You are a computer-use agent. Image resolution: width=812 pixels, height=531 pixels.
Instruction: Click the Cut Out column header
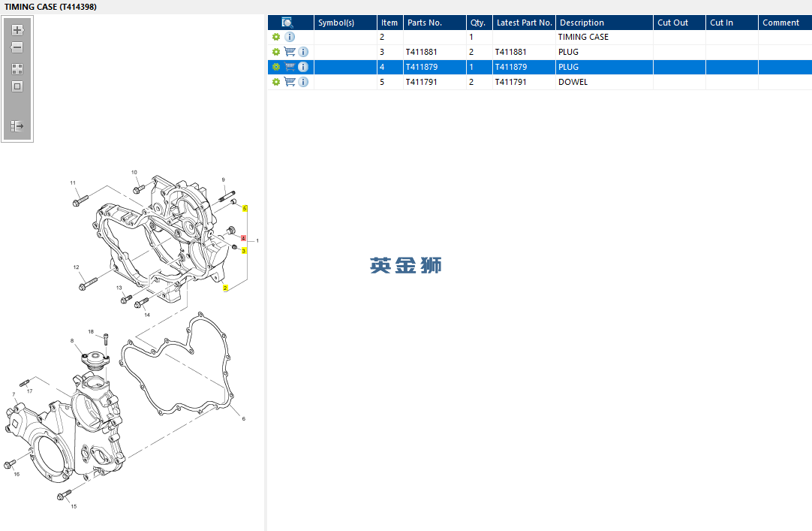(x=679, y=23)
